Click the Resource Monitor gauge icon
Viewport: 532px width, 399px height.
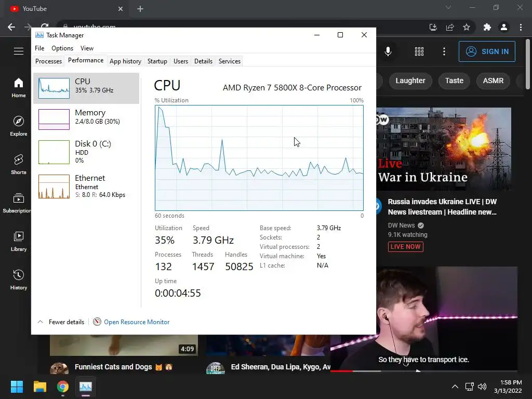point(97,322)
